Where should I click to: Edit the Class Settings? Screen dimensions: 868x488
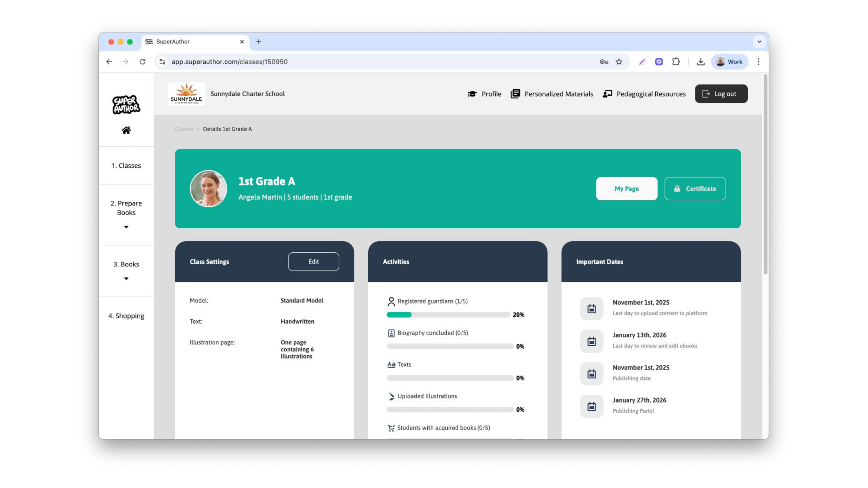tap(313, 261)
